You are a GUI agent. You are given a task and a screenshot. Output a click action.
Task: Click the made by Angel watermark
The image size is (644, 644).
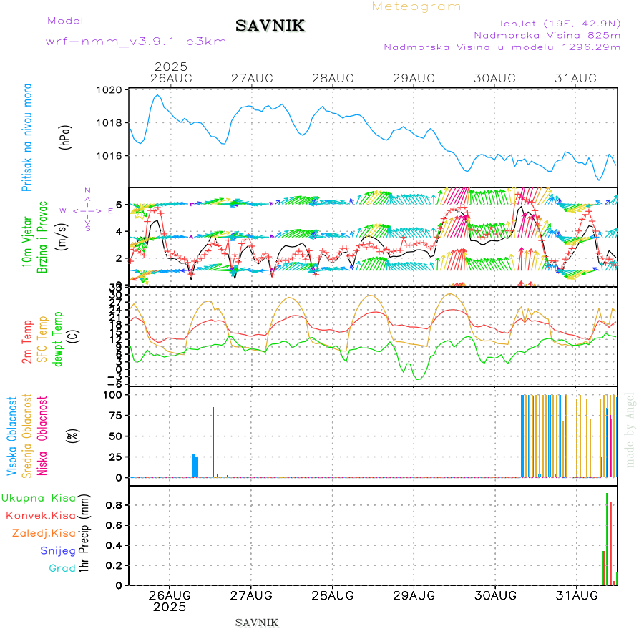click(630, 429)
